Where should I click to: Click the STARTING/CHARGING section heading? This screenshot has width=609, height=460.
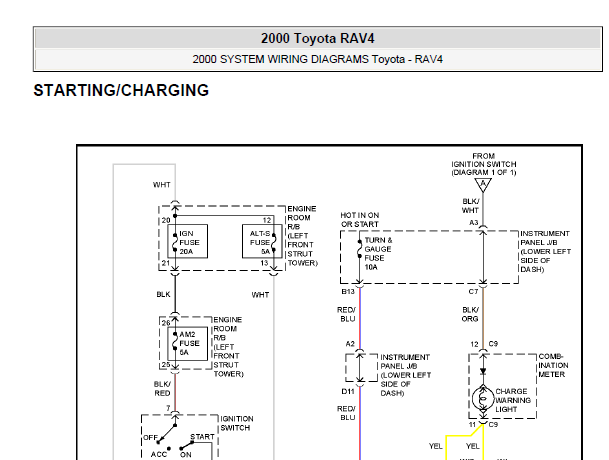121,90
